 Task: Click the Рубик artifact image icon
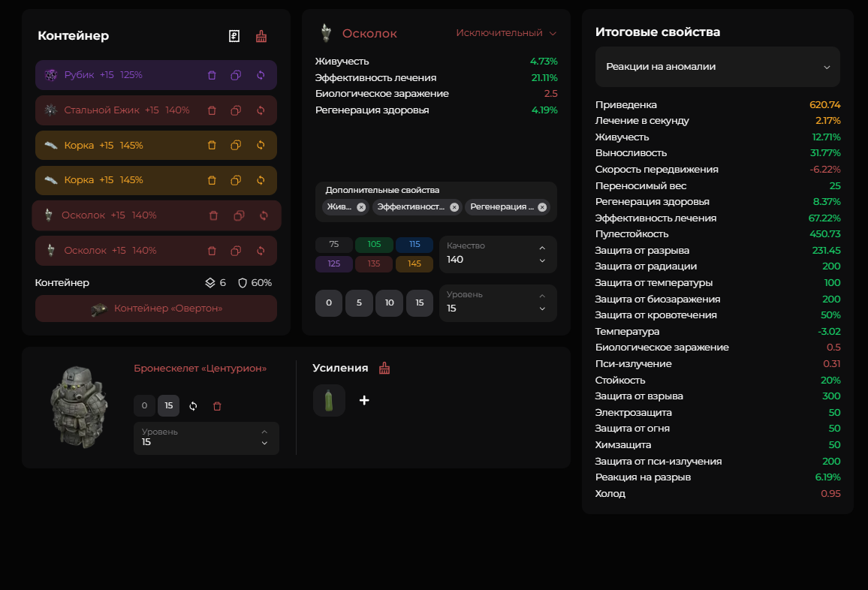(x=51, y=75)
